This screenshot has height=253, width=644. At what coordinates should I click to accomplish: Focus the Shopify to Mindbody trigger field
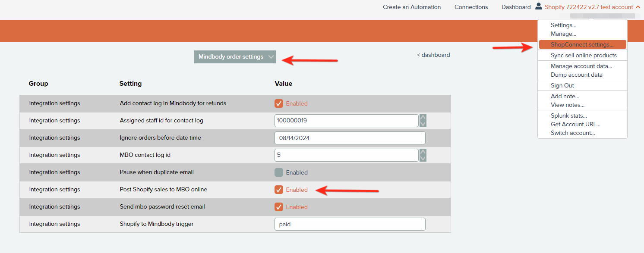click(350, 224)
